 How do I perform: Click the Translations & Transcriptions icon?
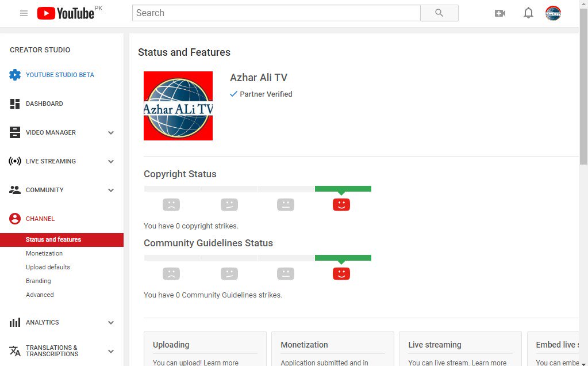coord(15,351)
